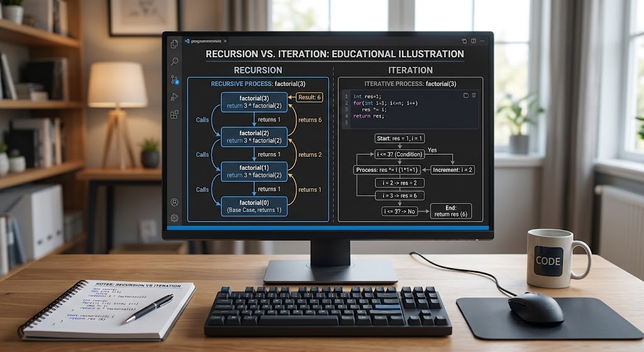Open Source Control icon with badge

click(175, 79)
